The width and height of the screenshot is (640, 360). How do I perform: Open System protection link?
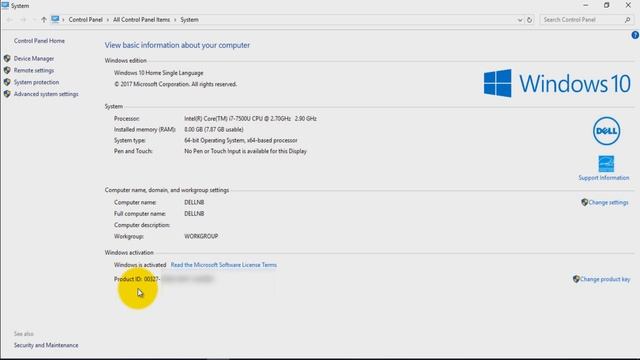tap(36, 82)
